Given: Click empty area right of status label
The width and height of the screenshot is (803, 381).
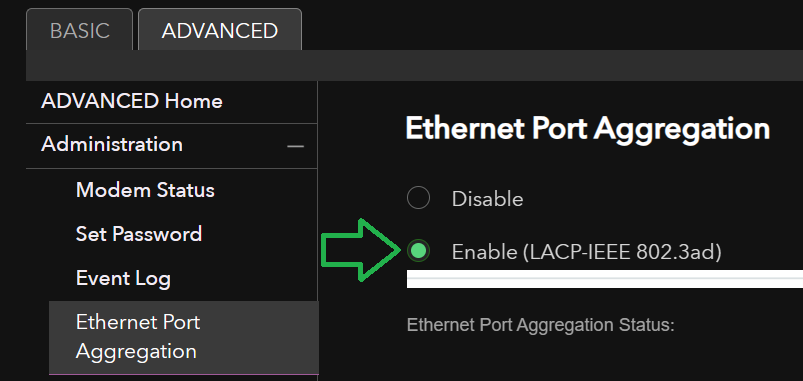Looking at the screenshot, I should click(737, 325).
